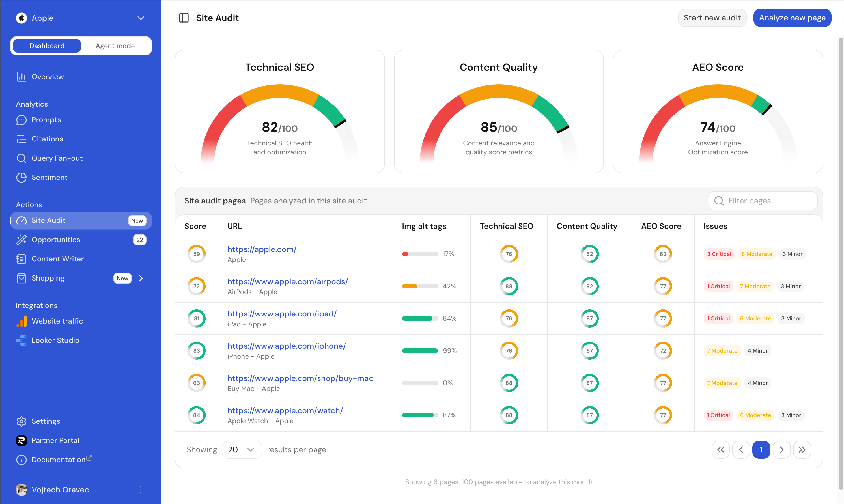
Task: Click Vojtech Oravec's avatar
Action: pos(21,489)
